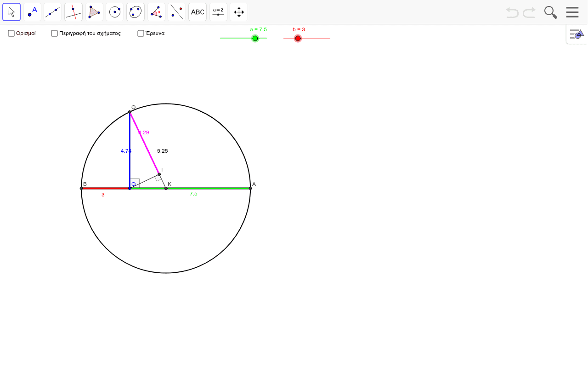Click the blue length label 4.74
The image size is (588, 368).
pyautogui.click(x=126, y=151)
